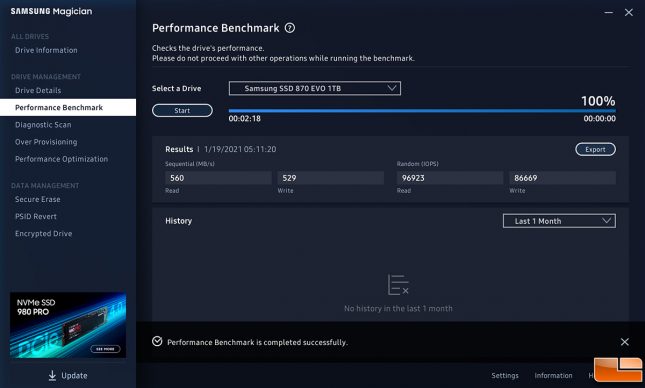Image resolution: width=645 pixels, height=388 pixels.
Task: Open Encrypted Drive page
Action: coord(43,234)
